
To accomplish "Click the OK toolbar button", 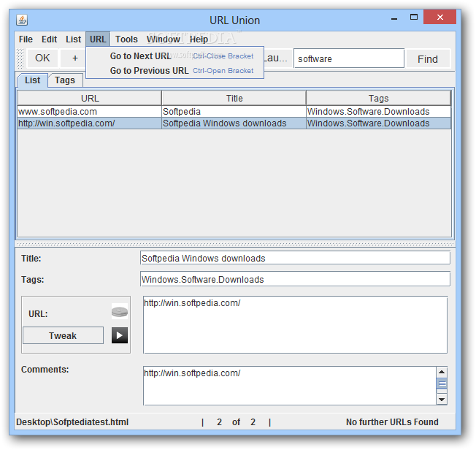I will click(42, 58).
